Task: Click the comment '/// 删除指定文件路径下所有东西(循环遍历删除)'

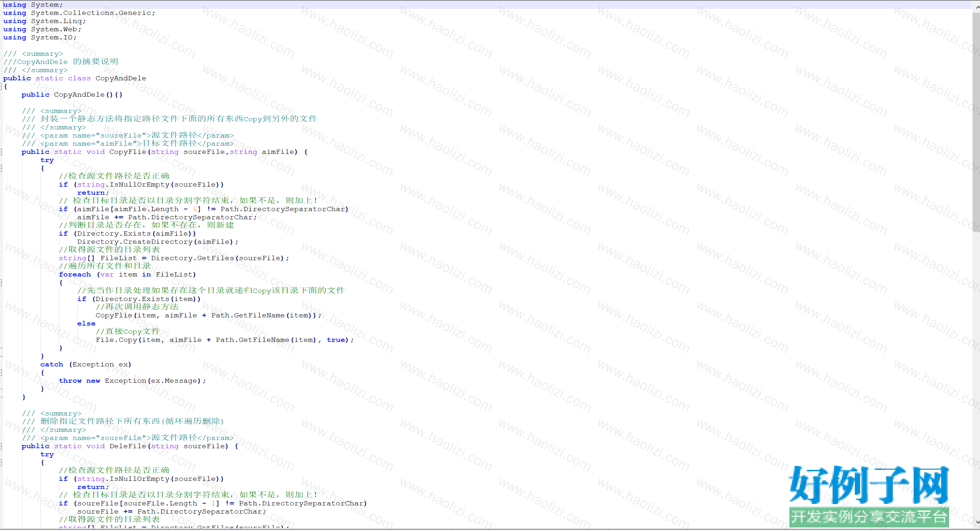Action: tap(123, 422)
